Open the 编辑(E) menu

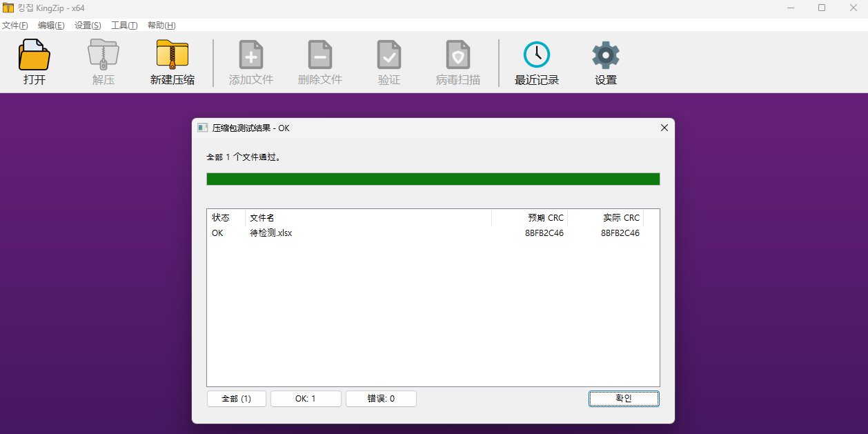tap(51, 26)
